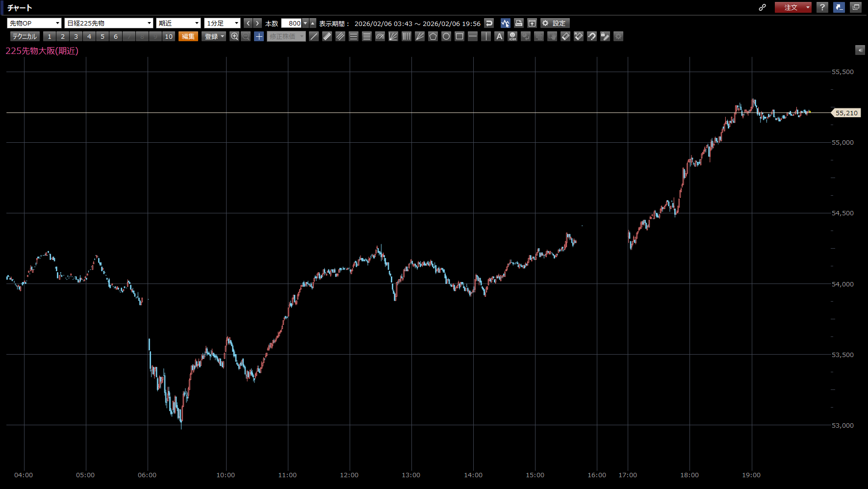
Task: Expand the 日経225先物 instrument dropdown
Action: 109,23
